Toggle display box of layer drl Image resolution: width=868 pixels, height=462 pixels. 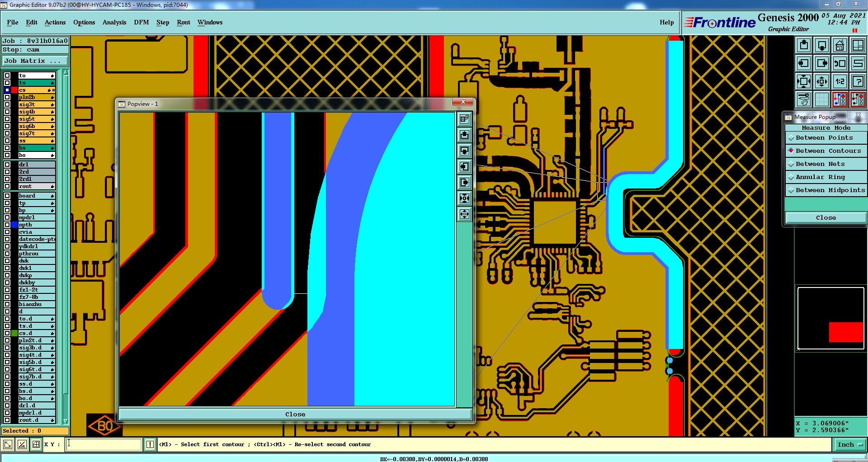(7, 165)
